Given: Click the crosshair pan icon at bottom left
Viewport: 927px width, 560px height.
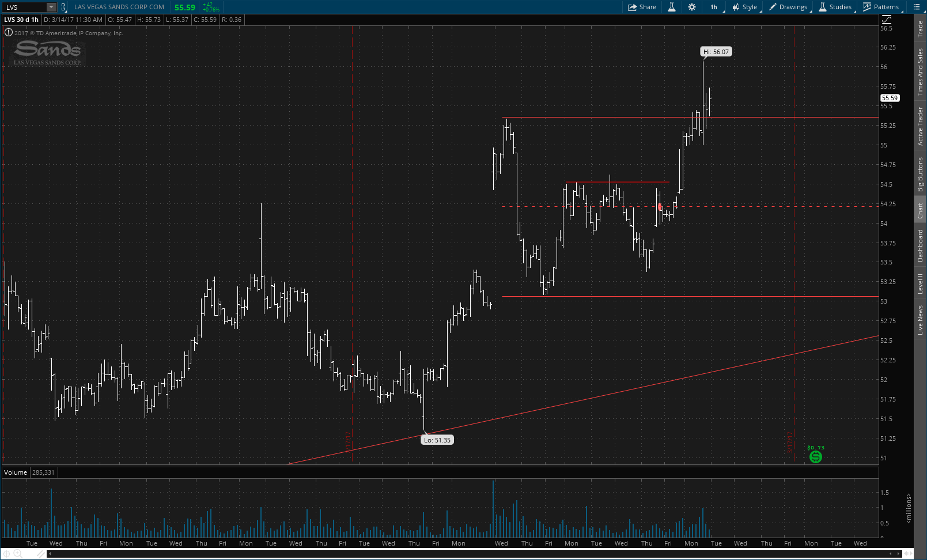Looking at the screenshot, I should (x=6, y=554).
